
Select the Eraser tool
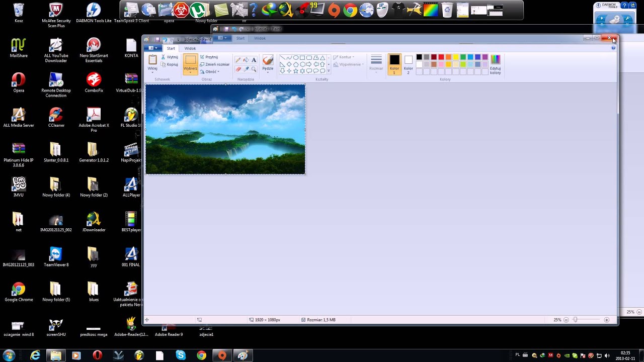coord(238,69)
